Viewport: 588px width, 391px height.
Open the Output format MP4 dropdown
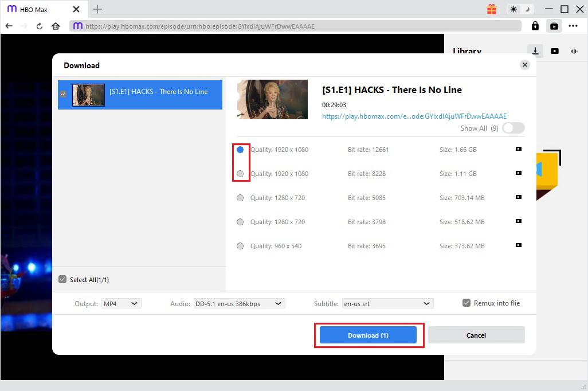121,303
